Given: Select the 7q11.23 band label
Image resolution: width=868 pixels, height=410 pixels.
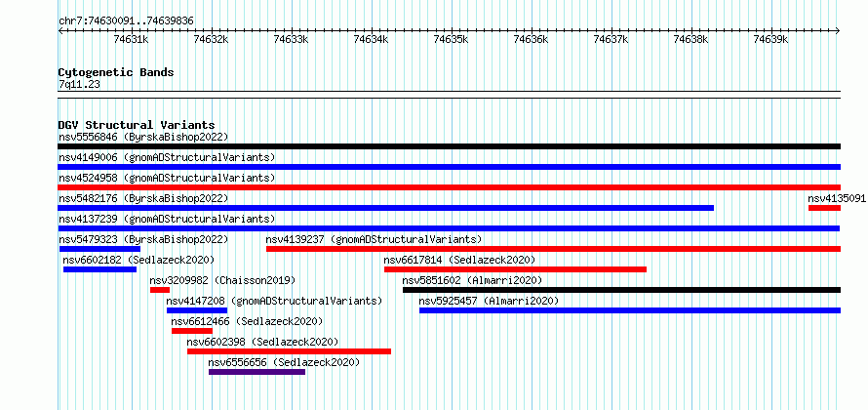Looking at the screenshot, I should pos(79,84).
